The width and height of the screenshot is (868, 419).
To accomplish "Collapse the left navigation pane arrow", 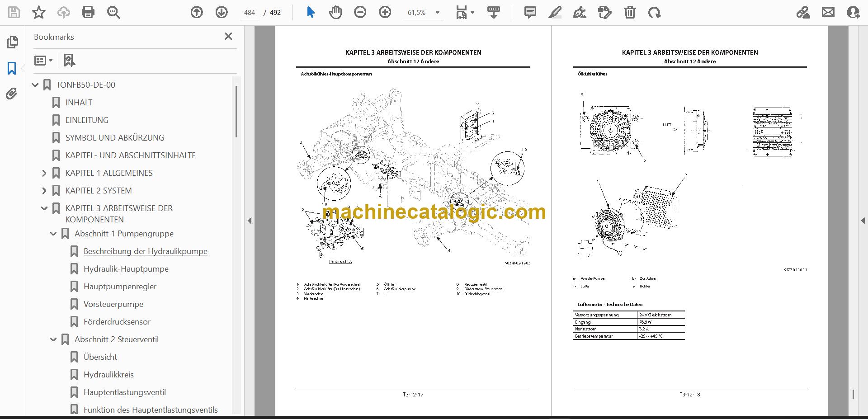I will (250, 221).
